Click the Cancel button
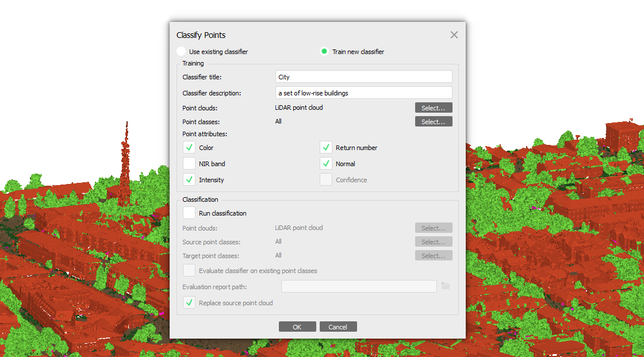644x357 pixels. 338,327
